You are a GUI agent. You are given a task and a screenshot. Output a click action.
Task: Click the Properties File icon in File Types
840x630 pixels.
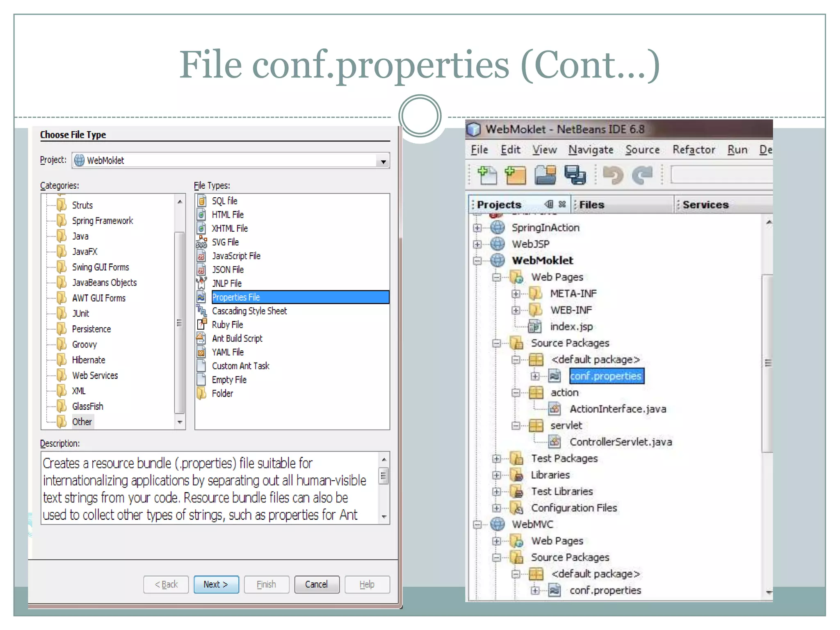tap(201, 297)
